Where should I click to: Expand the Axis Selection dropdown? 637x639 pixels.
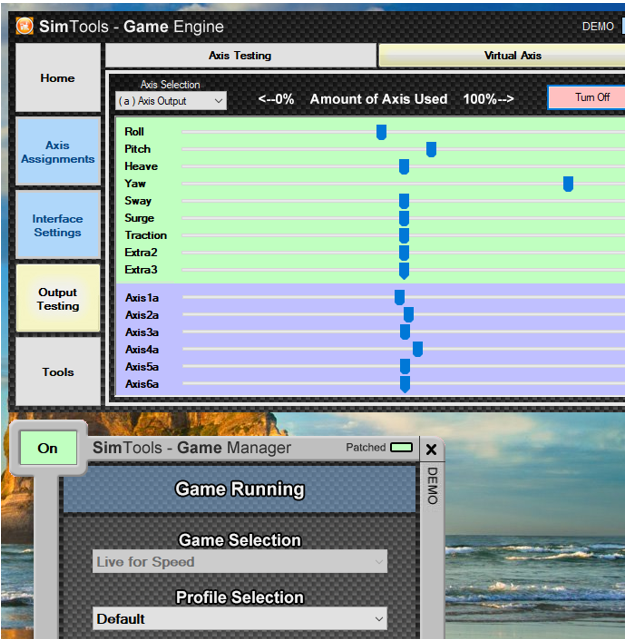[171, 101]
